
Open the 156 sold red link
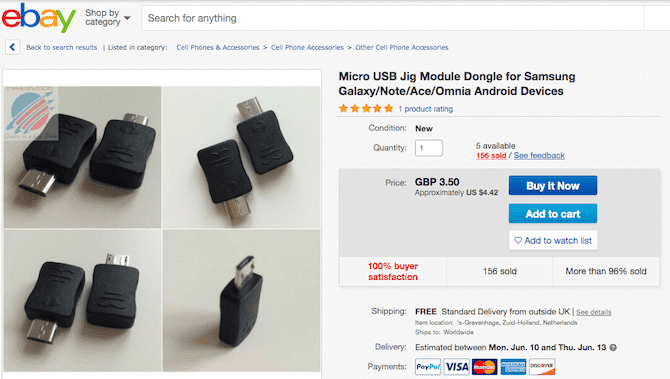pos(491,156)
